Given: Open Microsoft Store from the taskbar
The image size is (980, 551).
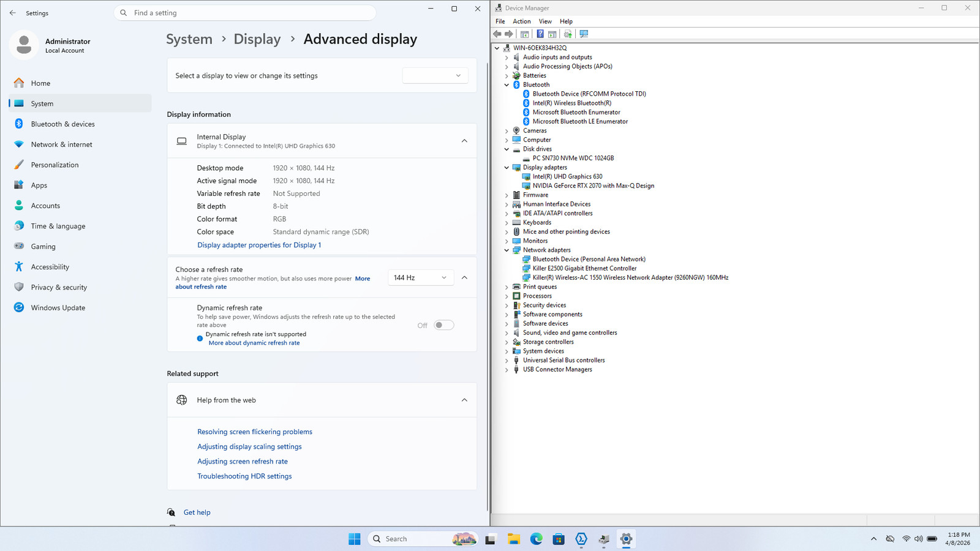Looking at the screenshot, I should 559,539.
